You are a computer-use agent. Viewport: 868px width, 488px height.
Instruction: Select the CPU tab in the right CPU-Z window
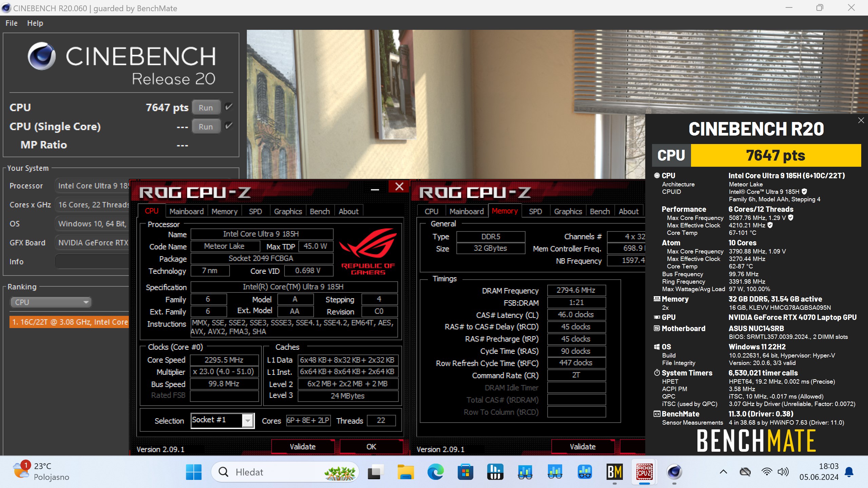click(x=431, y=211)
